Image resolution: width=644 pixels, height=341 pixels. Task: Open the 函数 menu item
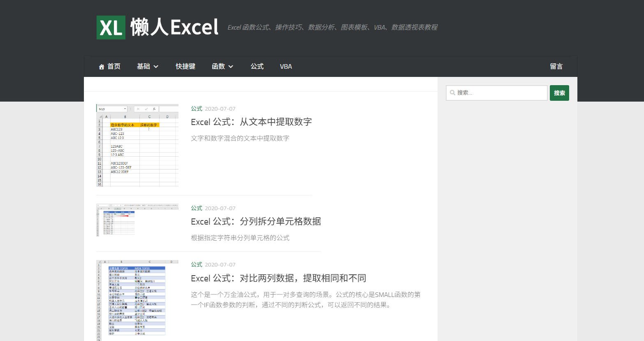218,67
